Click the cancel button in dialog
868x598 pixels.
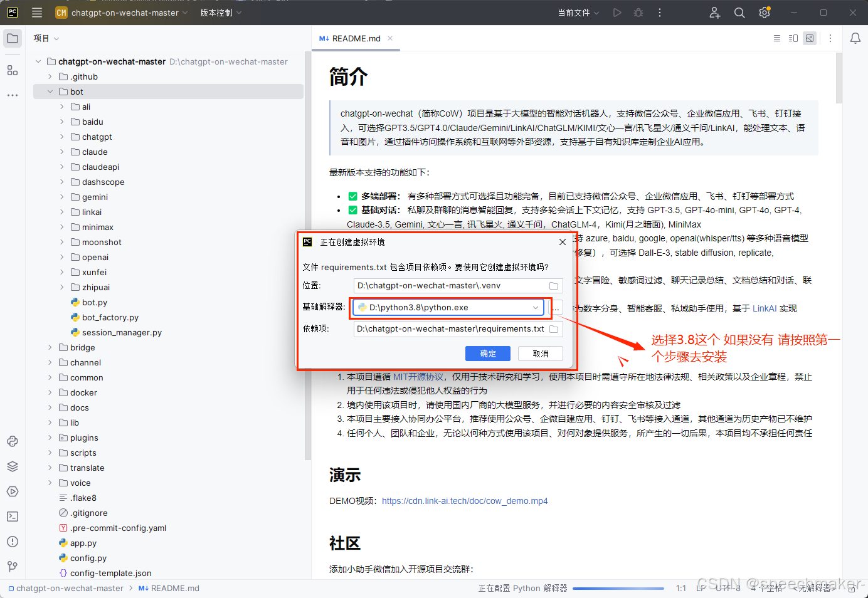click(541, 354)
